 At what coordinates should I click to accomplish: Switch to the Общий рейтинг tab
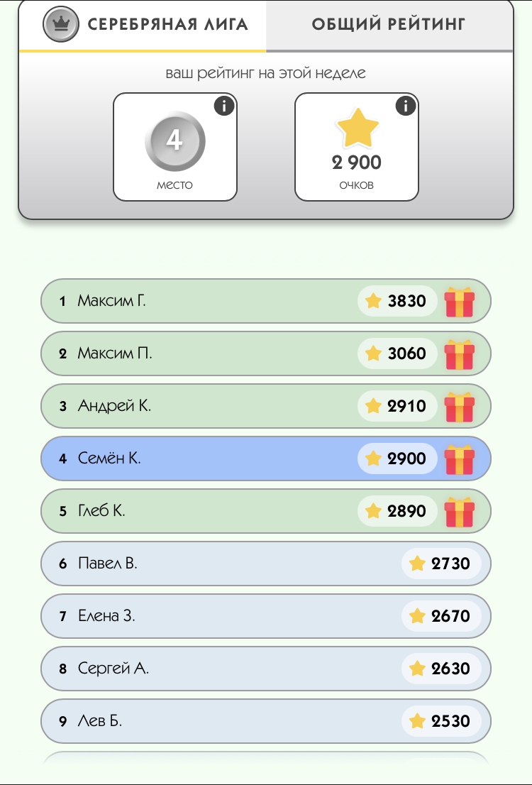(x=389, y=24)
